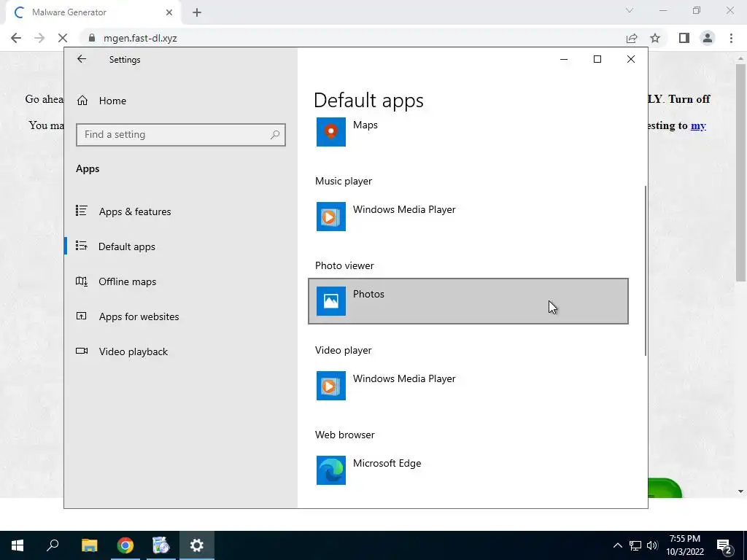Screen dimensions: 747x560
Task: Click the Settings window scrollbar
Action: click(x=646, y=271)
